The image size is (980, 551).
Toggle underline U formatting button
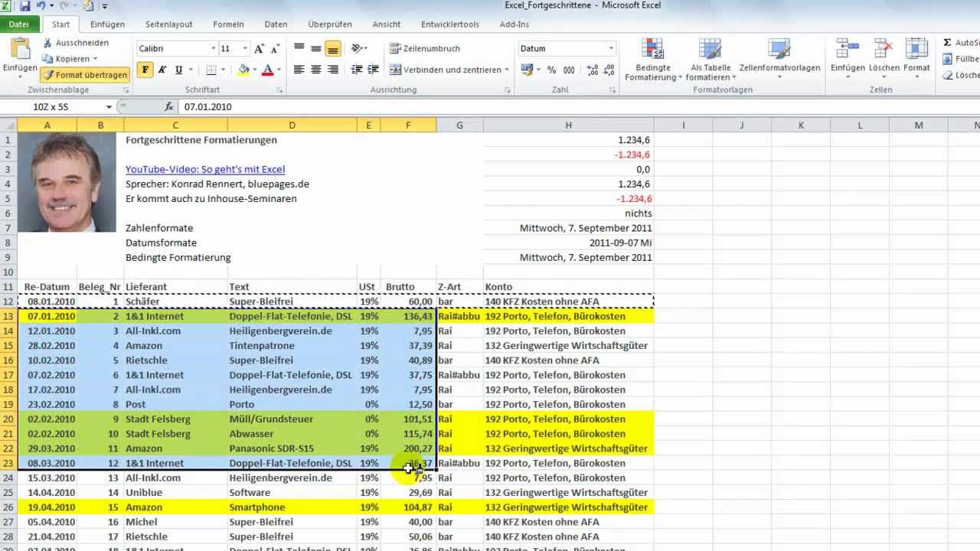[x=179, y=70]
